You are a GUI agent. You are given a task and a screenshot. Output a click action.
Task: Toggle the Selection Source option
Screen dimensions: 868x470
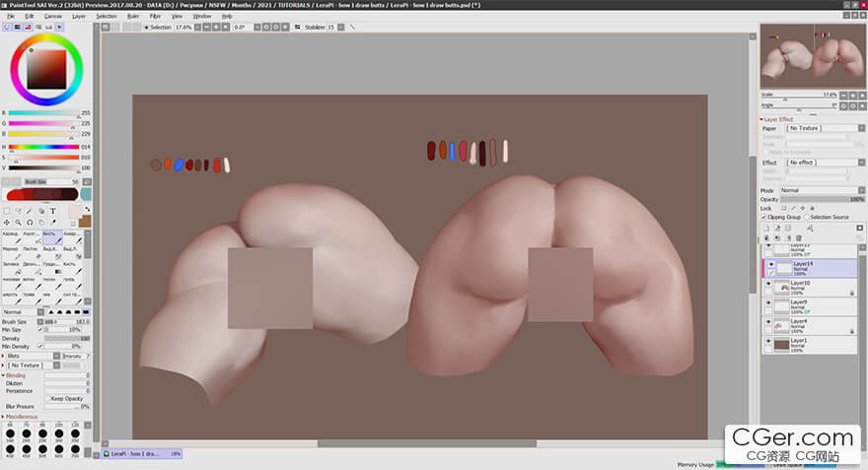click(x=807, y=217)
